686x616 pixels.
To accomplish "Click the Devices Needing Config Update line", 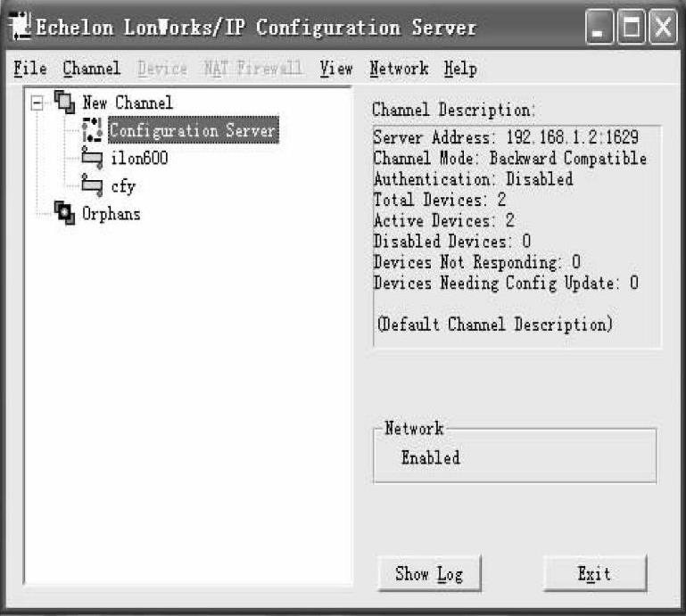I will (506, 283).
